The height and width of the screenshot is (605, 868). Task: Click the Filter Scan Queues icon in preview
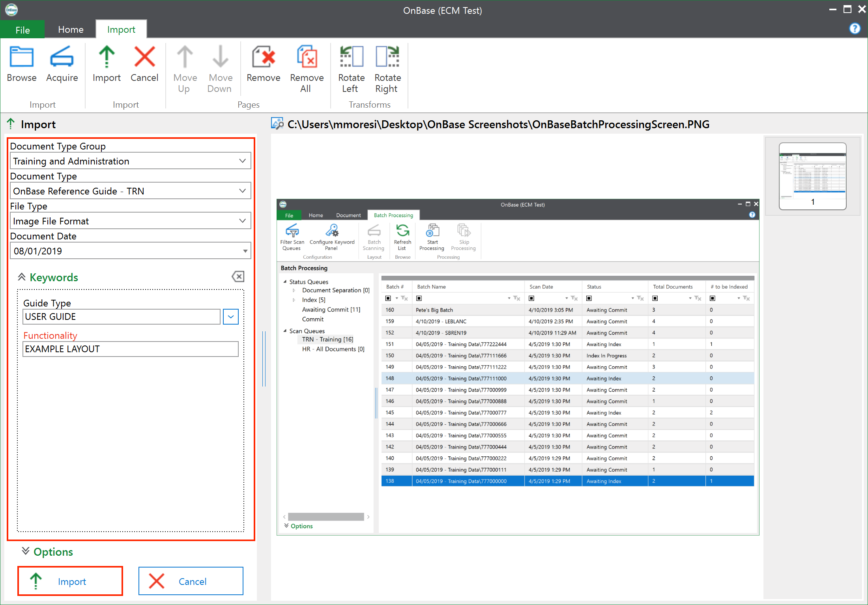(x=292, y=230)
